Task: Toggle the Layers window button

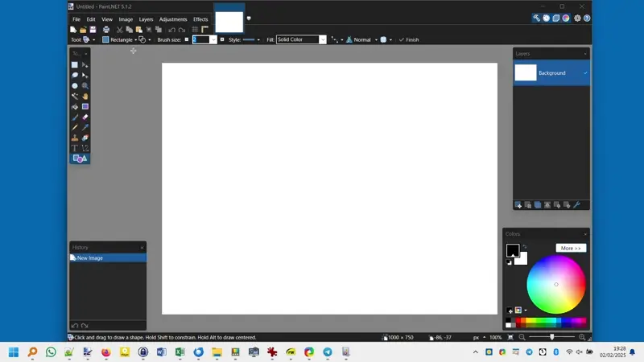Action: (x=556, y=18)
